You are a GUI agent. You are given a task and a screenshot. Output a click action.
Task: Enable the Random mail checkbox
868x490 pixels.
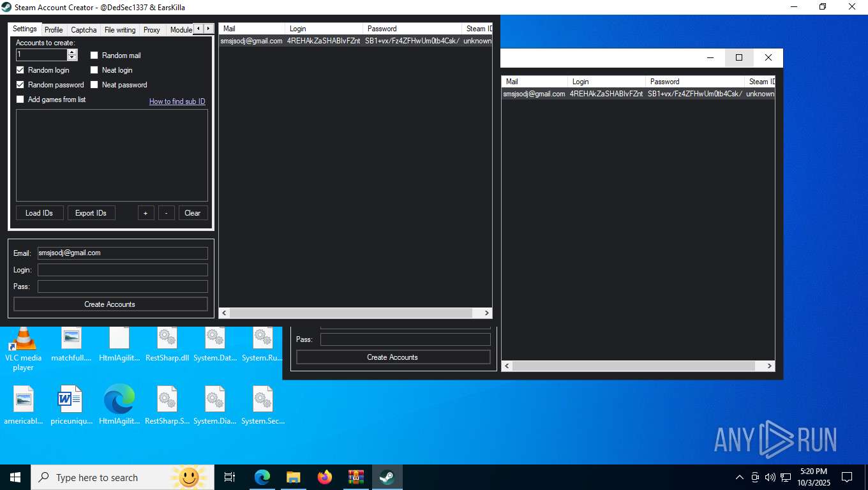(x=94, y=56)
